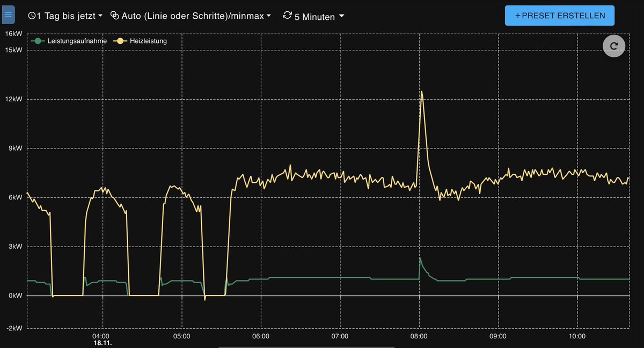Click the yellow Heizleistung legend marker
Screen dimensions: 644x348
point(120,41)
